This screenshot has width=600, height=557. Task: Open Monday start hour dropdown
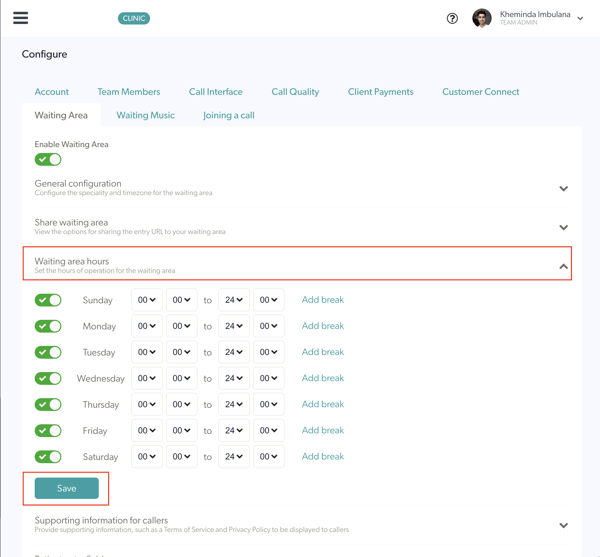147,326
